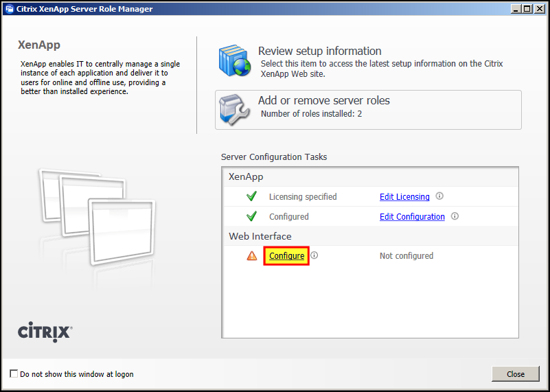Click the green checkmark beside Configured
550x392 pixels.
tap(251, 217)
